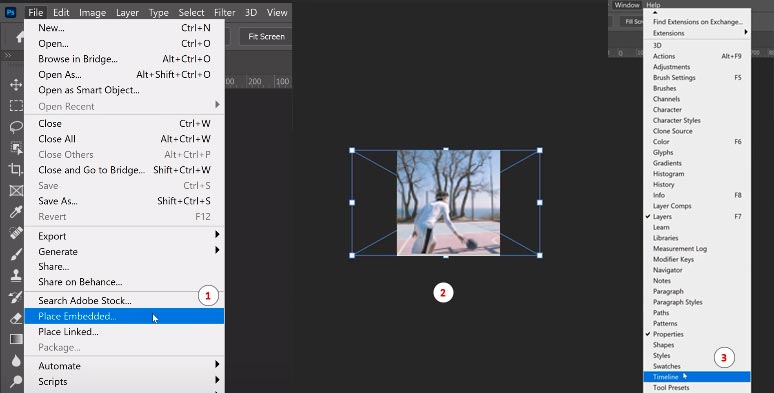This screenshot has height=393, width=774.
Task: Expand the Scripts submenu
Action: tap(124, 382)
